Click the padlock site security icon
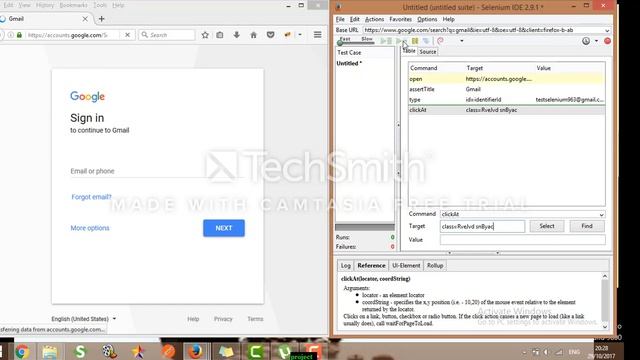The height and width of the screenshot is (360, 640). (x=19, y=35)
